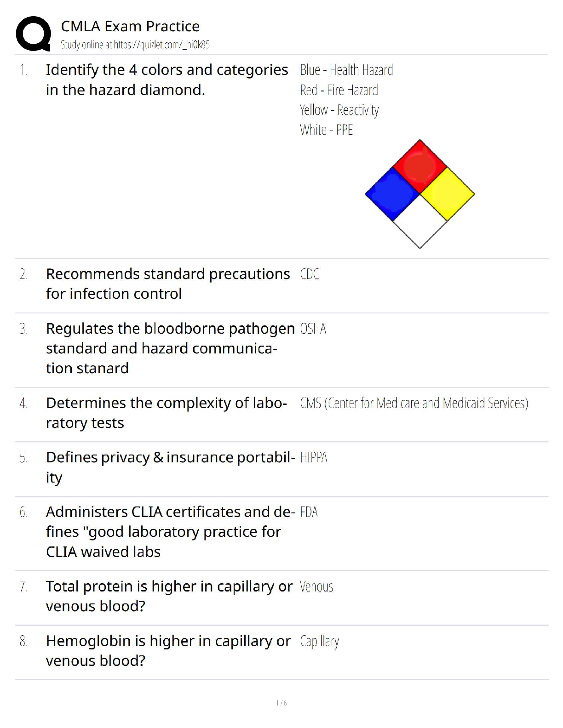Select the red fire hazard diamond section
The height and width of the screenshot is (728, 563).
(x=420, y=166)
